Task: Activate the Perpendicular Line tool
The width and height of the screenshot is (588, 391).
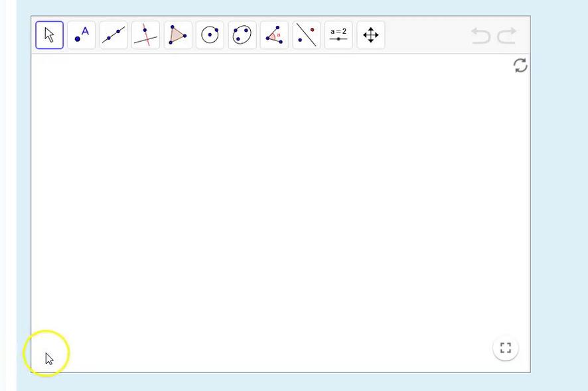Action: coord(145,35)
